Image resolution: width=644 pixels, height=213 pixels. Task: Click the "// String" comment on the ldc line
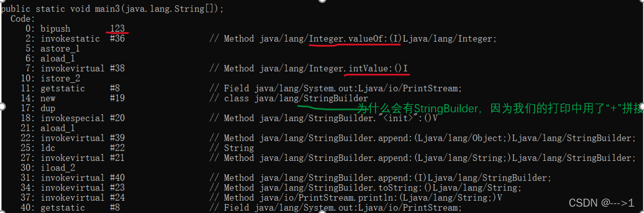[231, 148]
